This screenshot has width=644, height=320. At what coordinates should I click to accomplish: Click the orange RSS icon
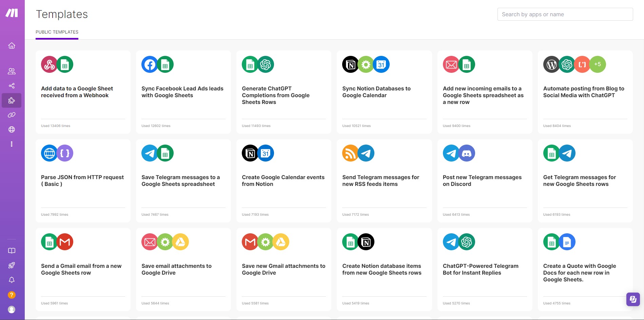[x=351, y=153]
